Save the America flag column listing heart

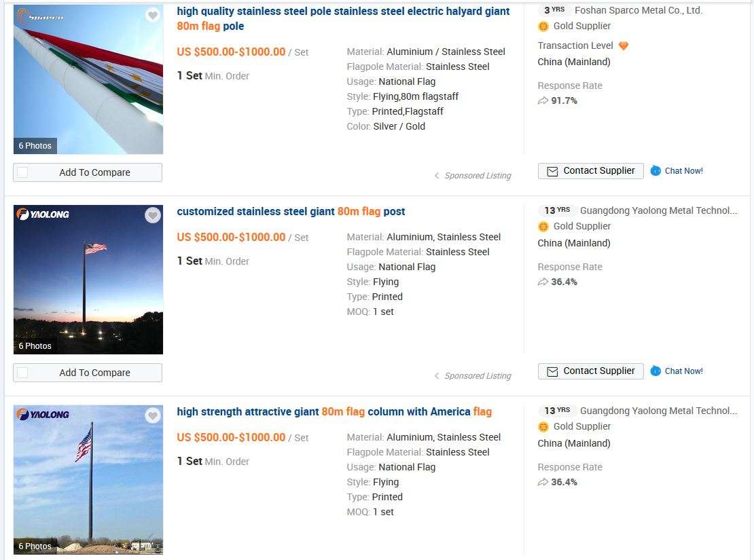(x=153, y=415)
